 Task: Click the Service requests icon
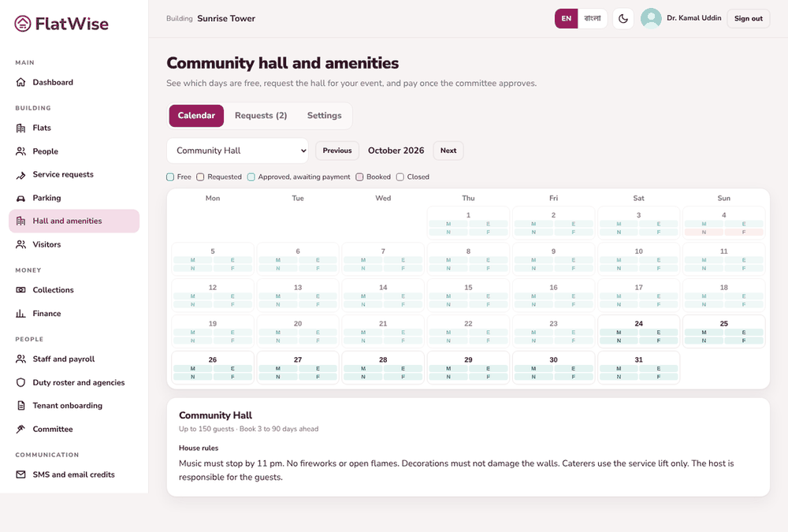tap(20, 174)
